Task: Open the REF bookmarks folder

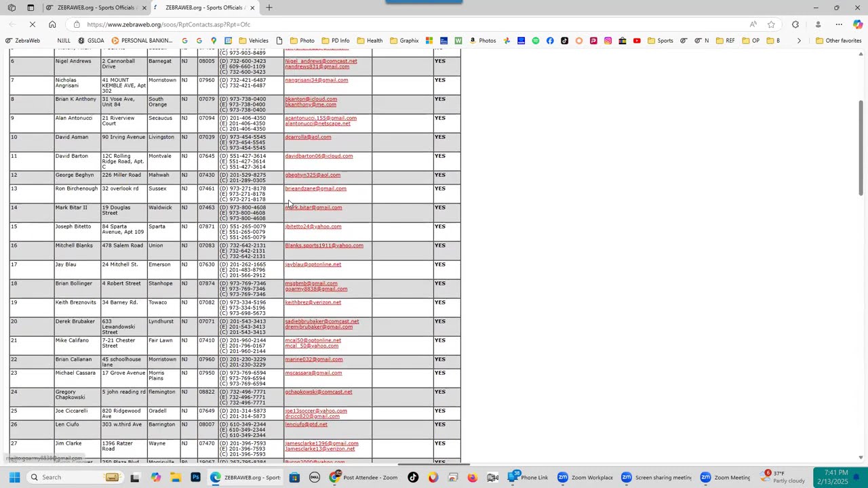Action: (x=725, y=41)
